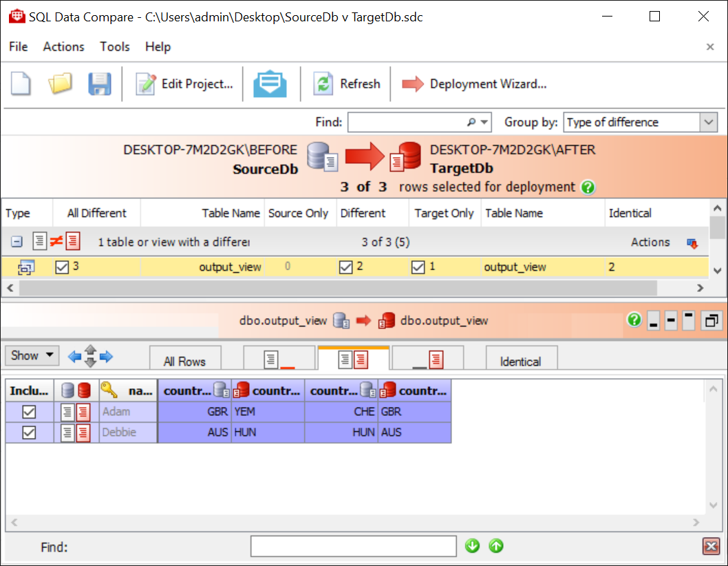Select the HUN target cell in Debbie row
The width and height of the screenshot is (728, 566).
point(268,432)
